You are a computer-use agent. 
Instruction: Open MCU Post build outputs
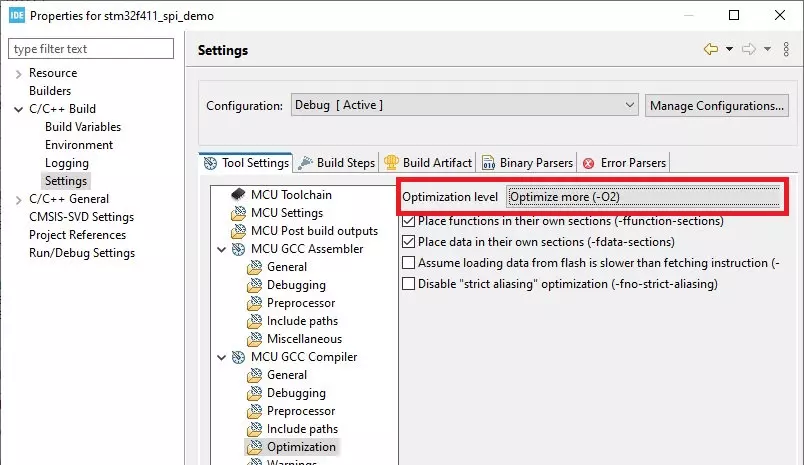click(x=314, y=231)
